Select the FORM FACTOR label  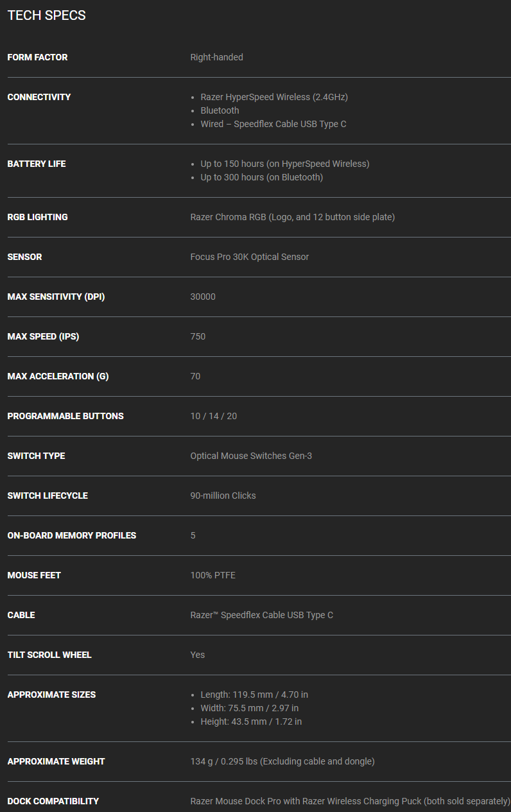(37, 57)
